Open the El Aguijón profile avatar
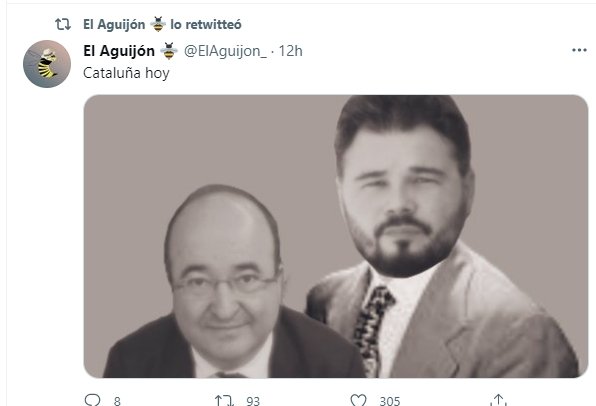The height and width of the screenshot is (406, 596). click(x=47, y=64)
